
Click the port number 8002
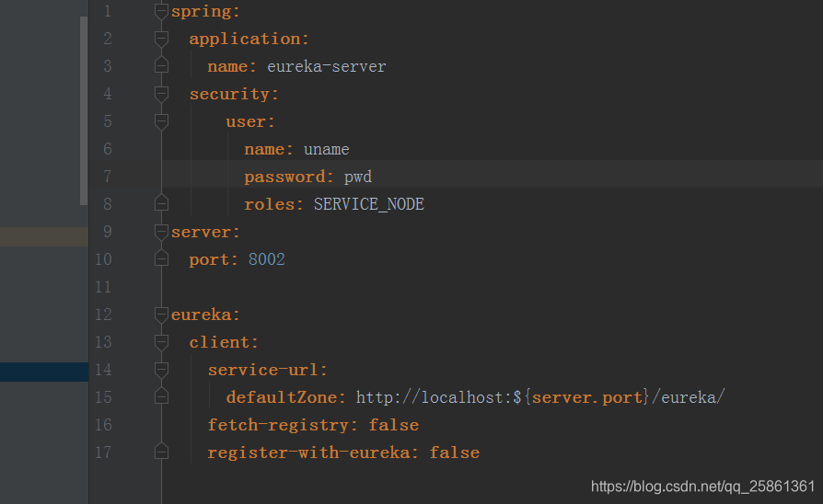267,259
